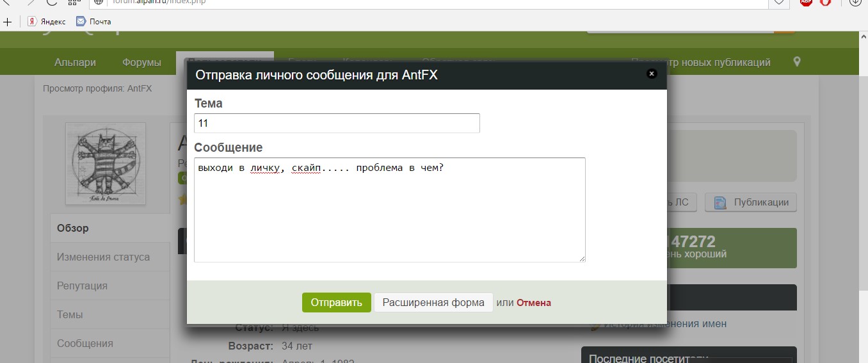The height and width of the screenshot is (363, 868).
Task: Click into the Тема input field
Action: coord(337,123)
